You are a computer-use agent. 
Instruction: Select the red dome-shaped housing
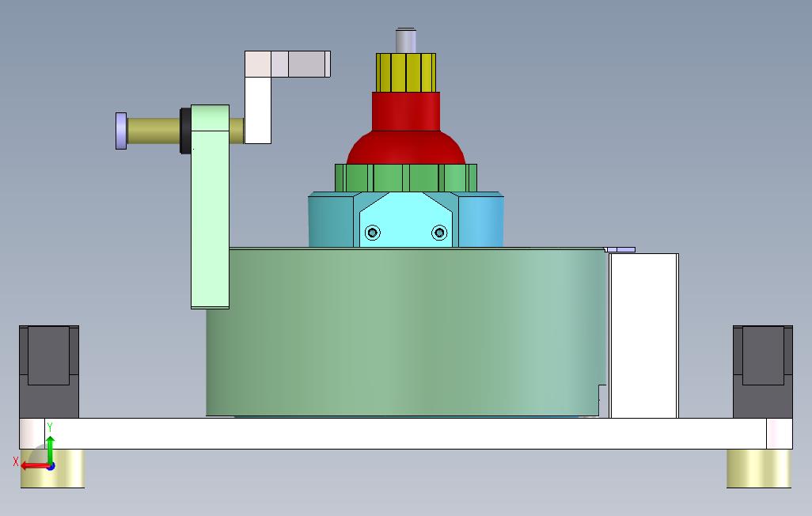[x=406, y=128]
